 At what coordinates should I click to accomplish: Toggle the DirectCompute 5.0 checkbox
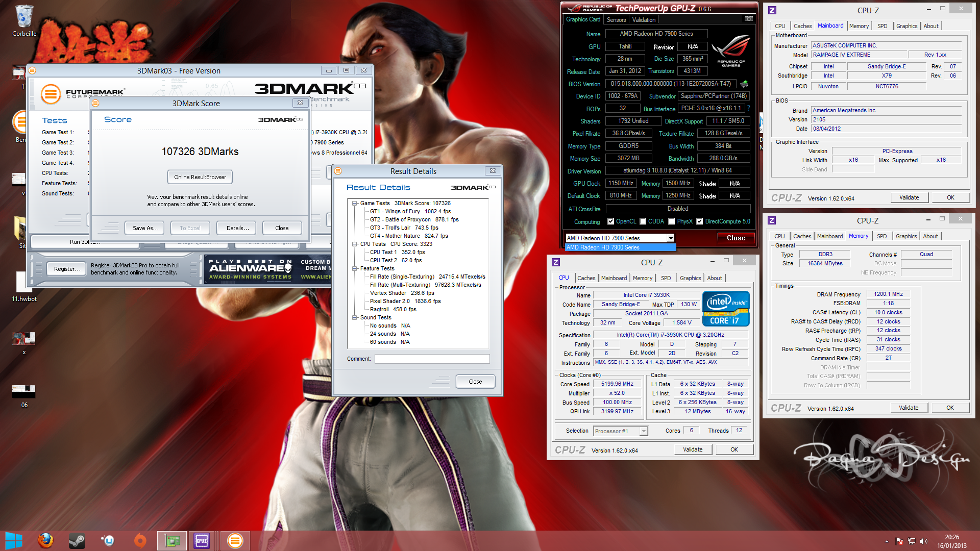[700, 221]
